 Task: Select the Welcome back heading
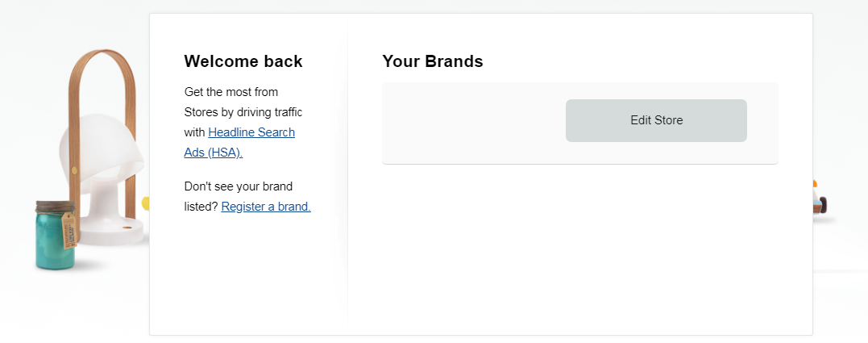pyautogui.click(x=243, y=61)
